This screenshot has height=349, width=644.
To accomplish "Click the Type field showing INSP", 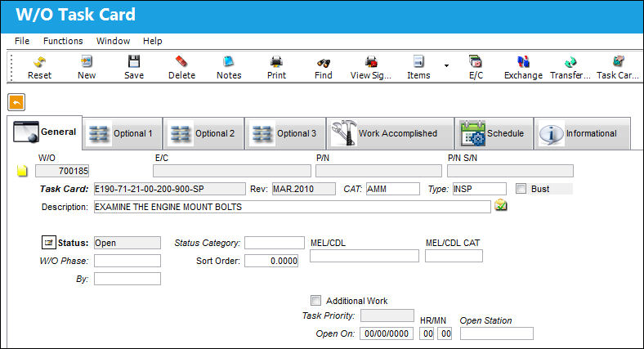I will (x=480, y=189).
